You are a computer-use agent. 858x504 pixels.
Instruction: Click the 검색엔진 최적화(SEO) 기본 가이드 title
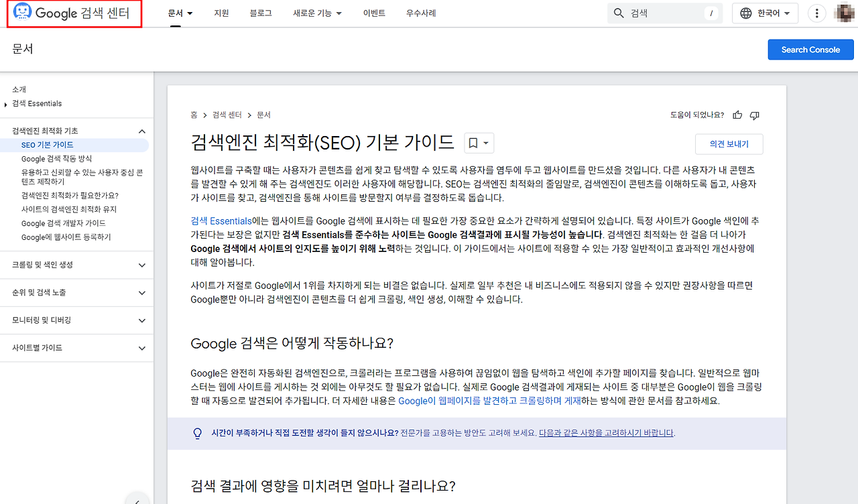point(322,143)
